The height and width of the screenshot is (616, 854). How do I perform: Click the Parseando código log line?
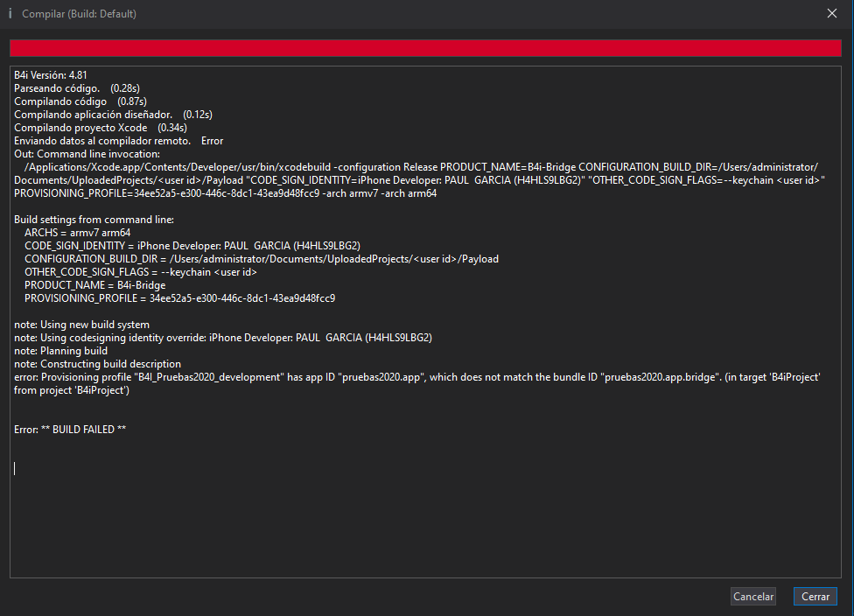77,88
